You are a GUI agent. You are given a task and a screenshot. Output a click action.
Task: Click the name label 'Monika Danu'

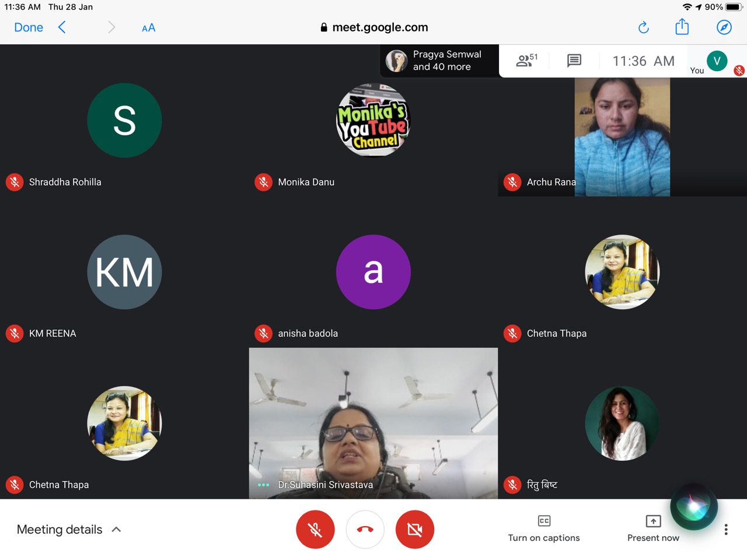(x=306, y=182)
